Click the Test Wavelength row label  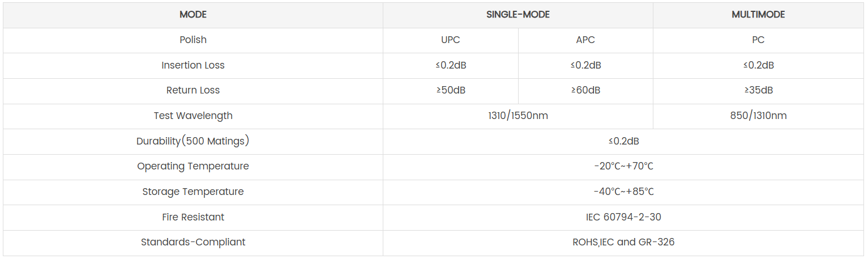193,116
